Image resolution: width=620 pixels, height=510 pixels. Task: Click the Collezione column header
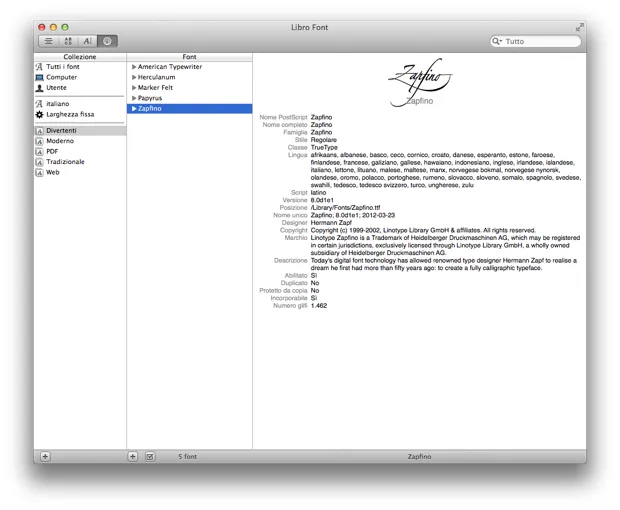coord(80,57)
